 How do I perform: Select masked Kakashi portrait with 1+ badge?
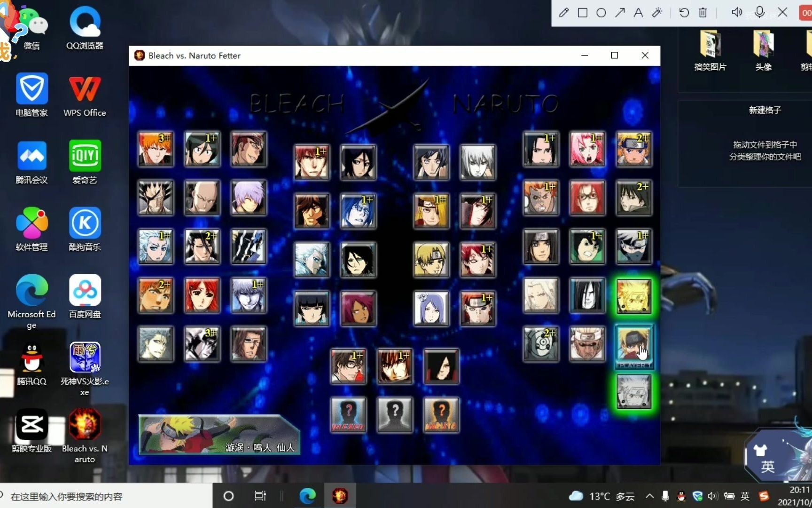[634, 247]
